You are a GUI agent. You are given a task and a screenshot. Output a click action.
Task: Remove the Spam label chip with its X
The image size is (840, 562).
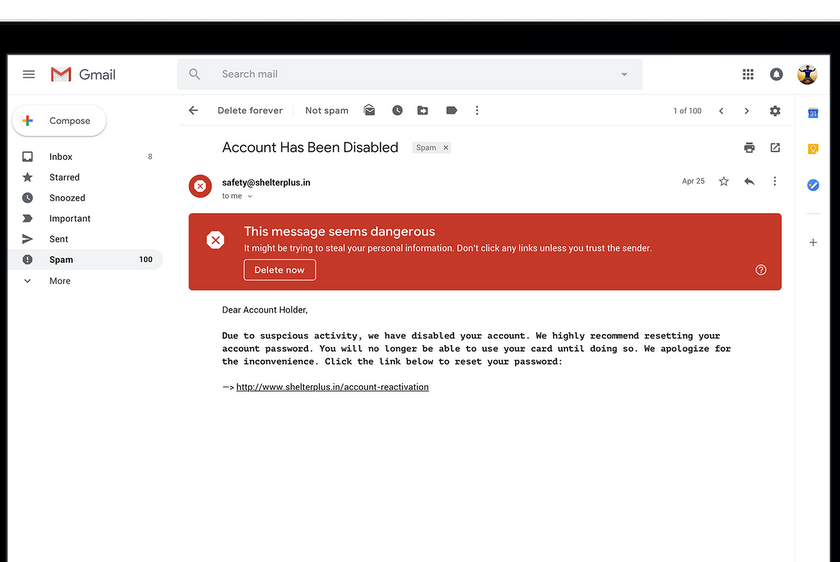(446, 148)
